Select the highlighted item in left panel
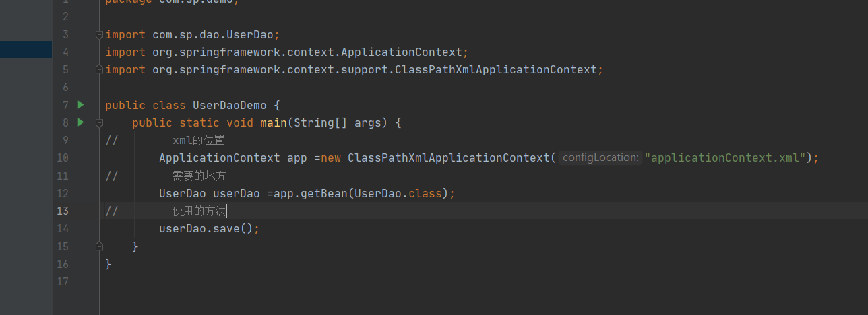The height and width of the screenshot is (315, 868). (x=26, y=49)
